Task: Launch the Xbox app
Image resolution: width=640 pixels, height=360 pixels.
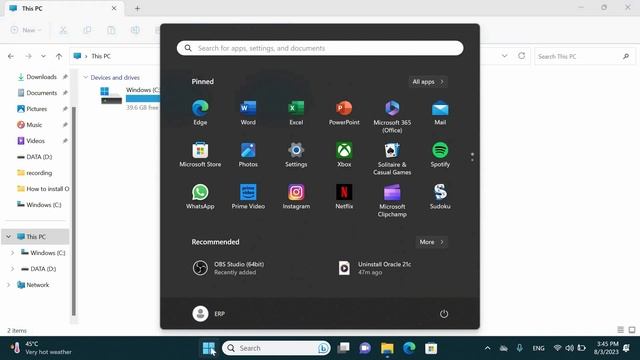Action: pos(344,155)
